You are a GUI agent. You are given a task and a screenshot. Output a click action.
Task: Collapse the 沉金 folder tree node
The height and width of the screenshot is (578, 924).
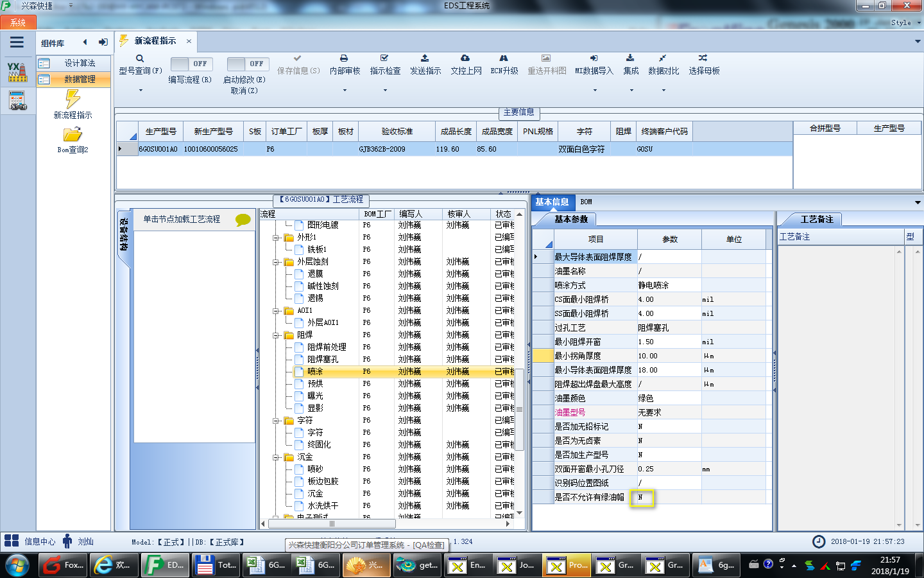coord(276,457)
